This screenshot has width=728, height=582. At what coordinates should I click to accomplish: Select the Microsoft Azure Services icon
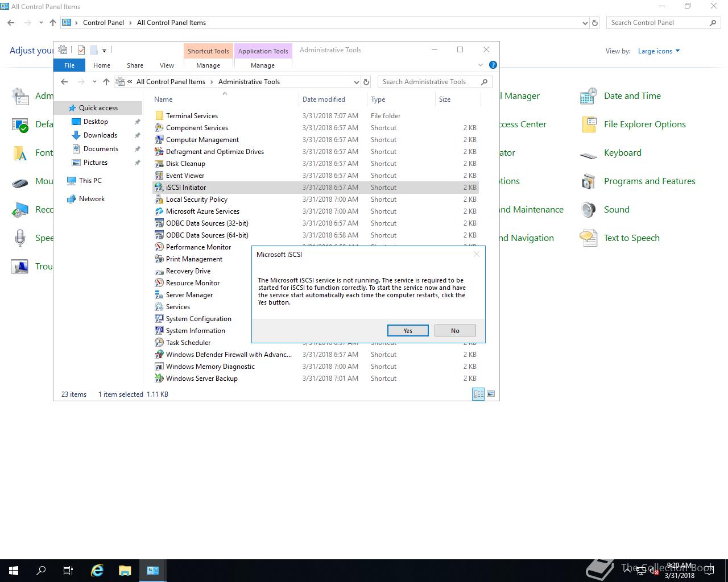pyautogui.click(x=159, y=211)
